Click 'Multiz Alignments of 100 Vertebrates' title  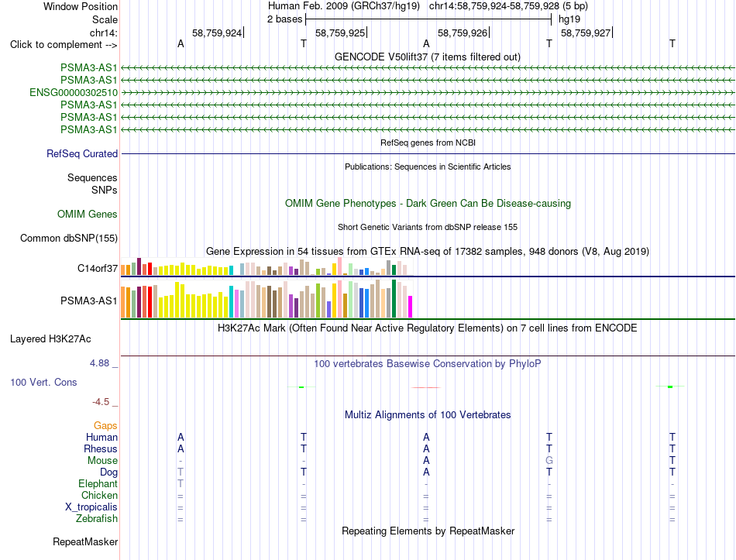point(428,414)
